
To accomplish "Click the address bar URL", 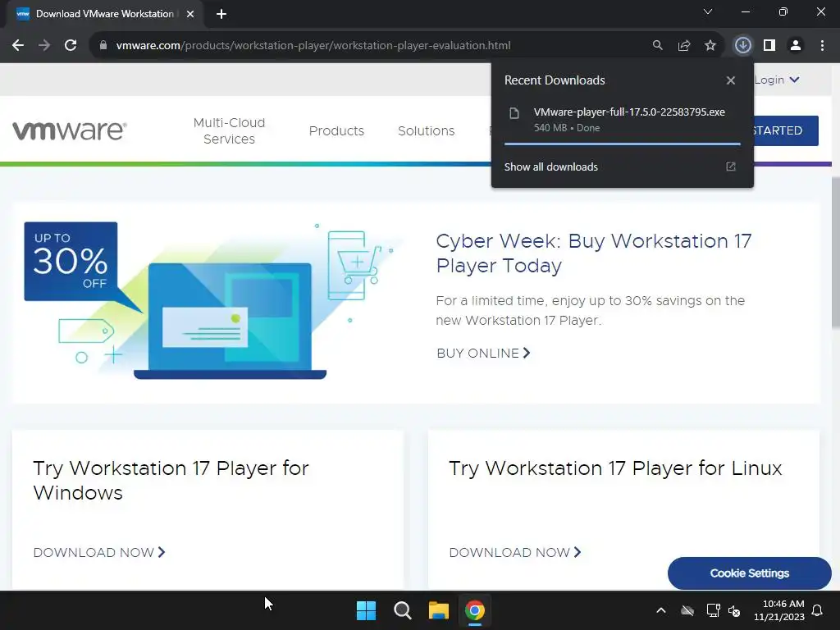I will click(313, 46).
